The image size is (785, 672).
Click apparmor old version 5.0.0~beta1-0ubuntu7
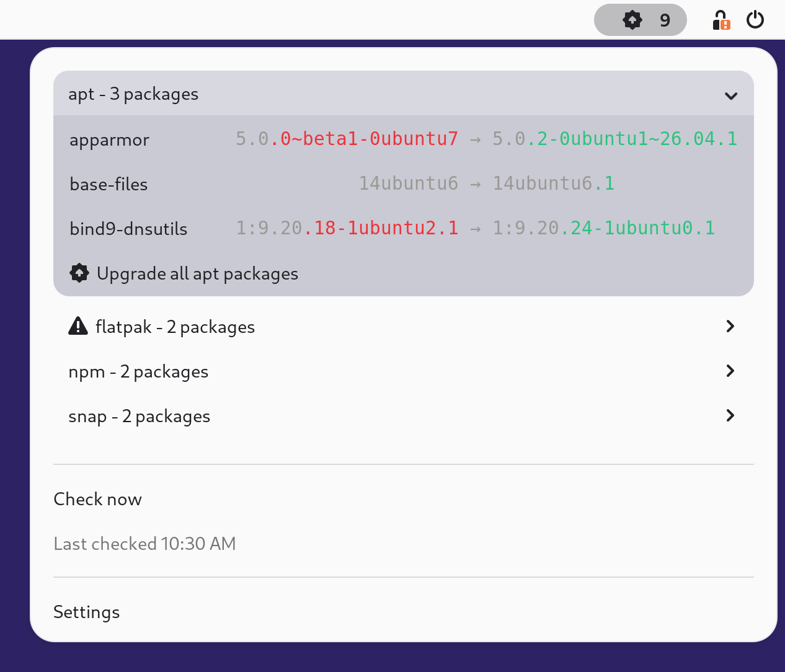click(x=347, y=139)
